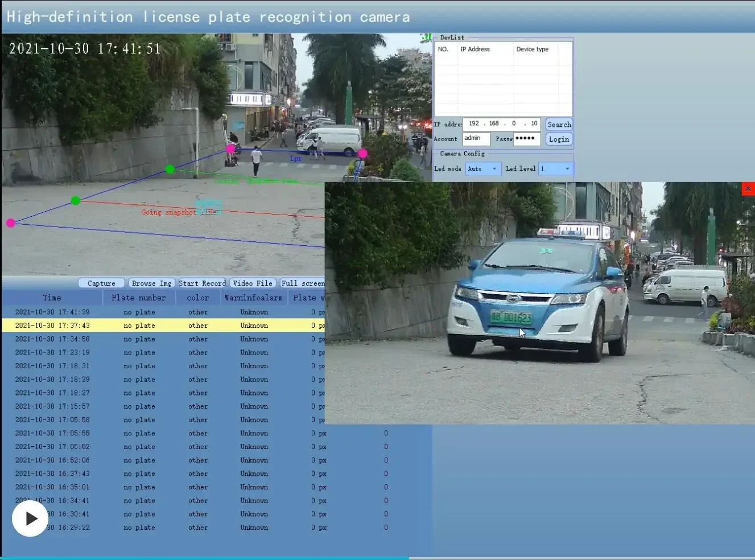Open the Video File button
The image size is (755, 560).
pos(253,283)
